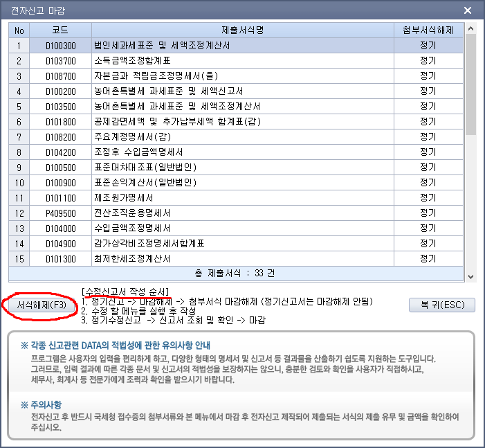
Task: Select row 농어촌특별세 과세표준 및 세액신고서
Action: pyautogui.click(x=236, y=91)
